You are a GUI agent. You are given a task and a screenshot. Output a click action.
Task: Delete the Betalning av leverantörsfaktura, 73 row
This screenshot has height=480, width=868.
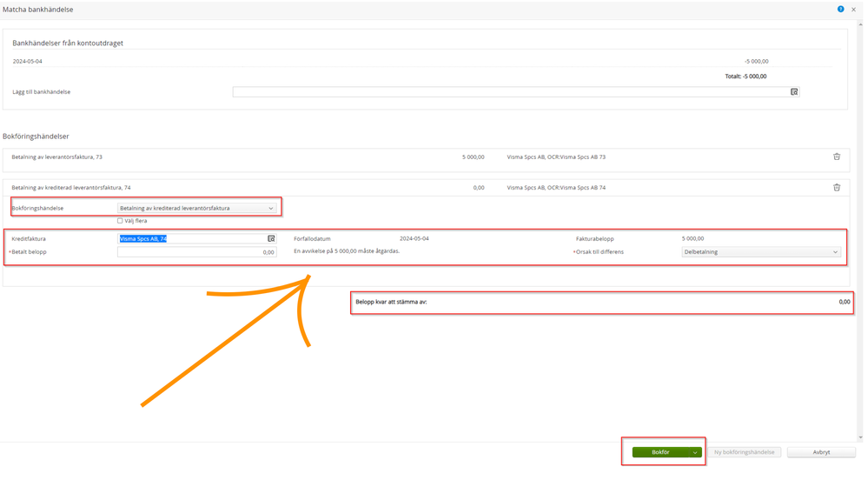click(837, 157)
